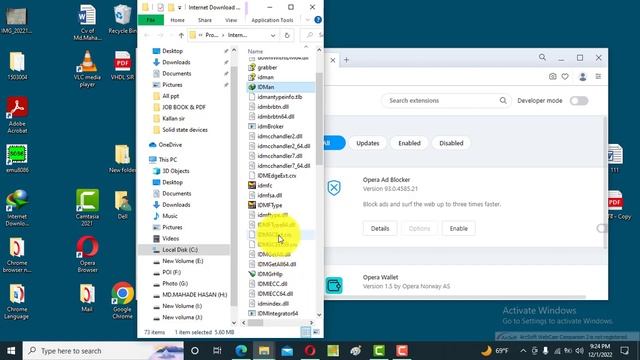Toggle the Opera Ad Blocker enable switch

[x=602, y=228]
